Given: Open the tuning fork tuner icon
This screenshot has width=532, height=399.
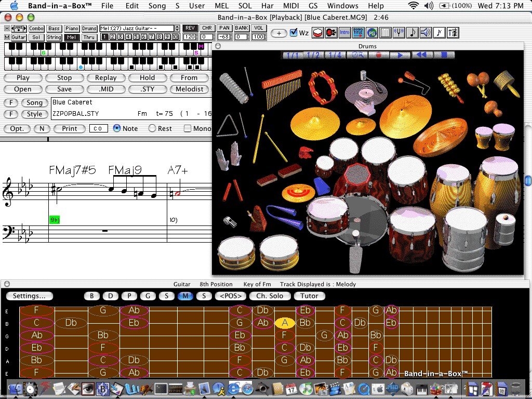Looking at the screenshot, I should coord(398,33).
